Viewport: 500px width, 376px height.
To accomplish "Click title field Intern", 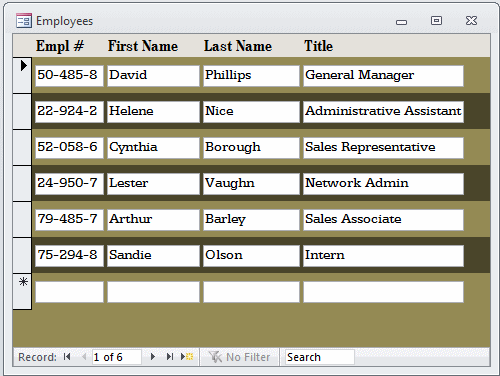I will pos(383,256).
